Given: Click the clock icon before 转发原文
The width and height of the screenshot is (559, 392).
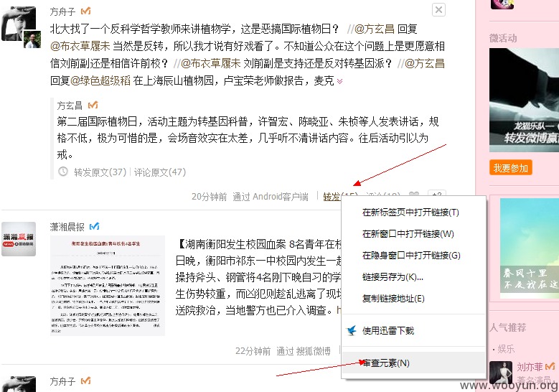Looking at the screenshot, I should point(62,172).
